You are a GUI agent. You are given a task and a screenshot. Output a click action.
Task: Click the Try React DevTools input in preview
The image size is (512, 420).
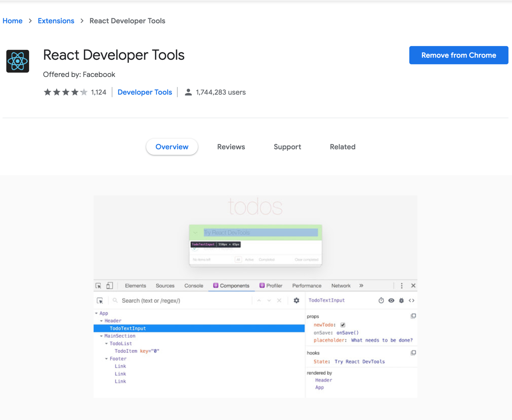click(261, 233)
